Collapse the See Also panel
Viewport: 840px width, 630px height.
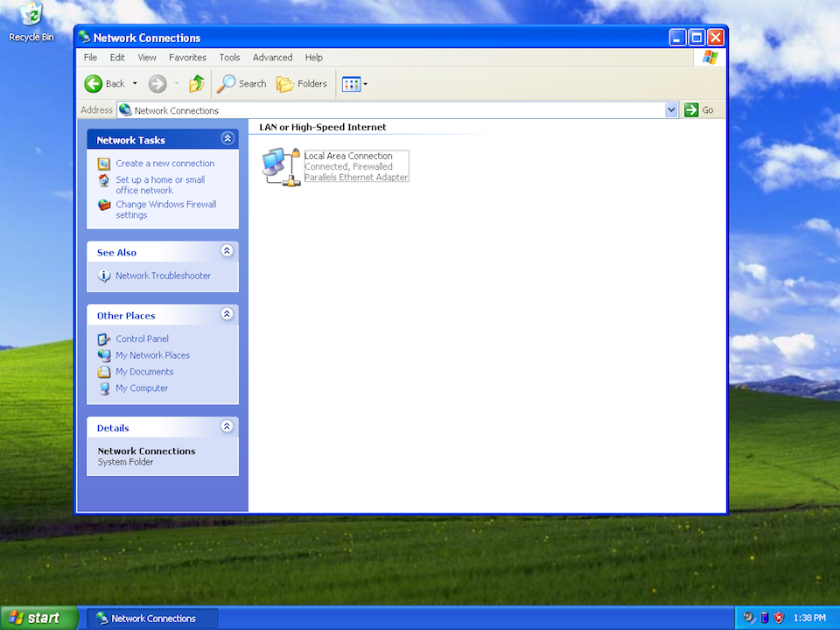227,251
